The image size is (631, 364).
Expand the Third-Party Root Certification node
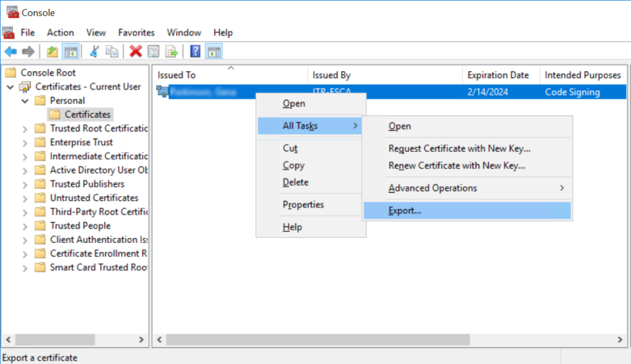pos(25,212)
